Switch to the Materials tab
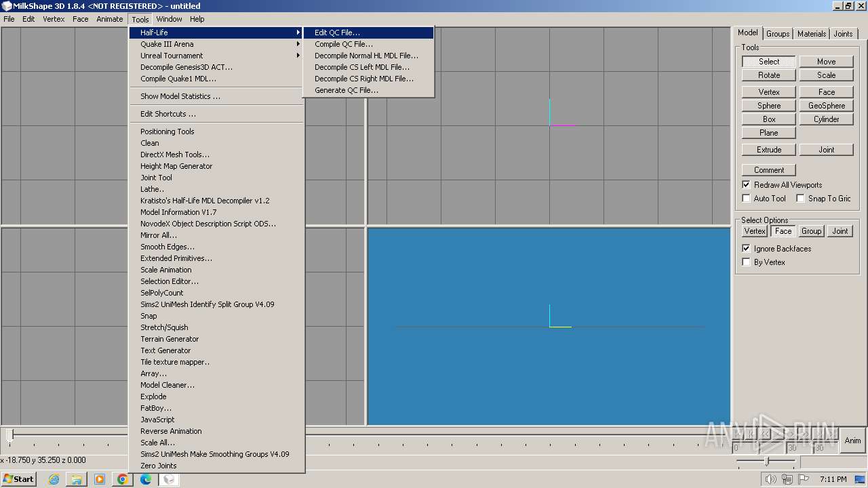 [x=812, y=34]
